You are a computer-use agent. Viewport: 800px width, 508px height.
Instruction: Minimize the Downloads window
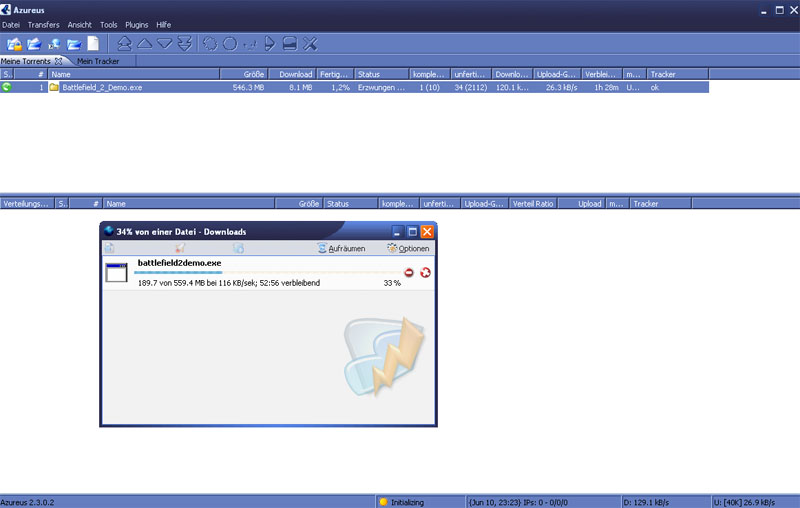[x=397, y=232]
